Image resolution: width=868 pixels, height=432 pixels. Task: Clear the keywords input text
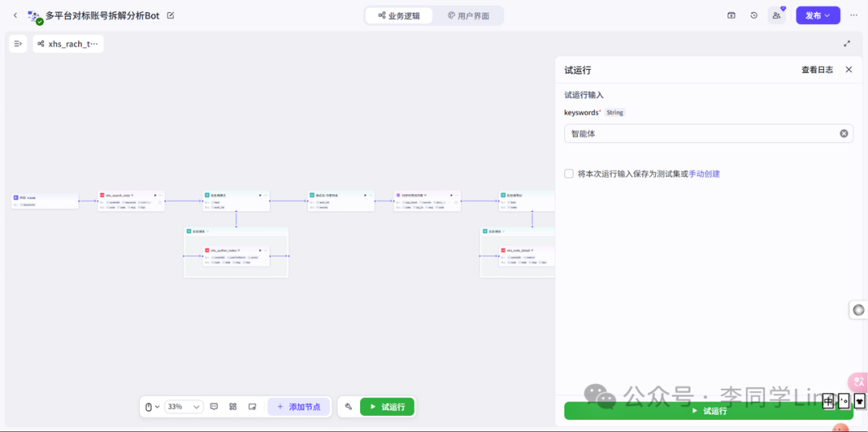click(x=844, y=133)
